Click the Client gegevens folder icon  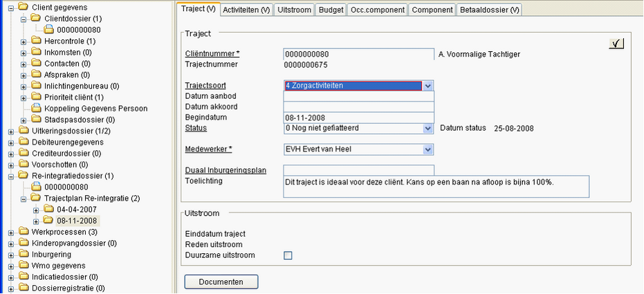point(24,7)
